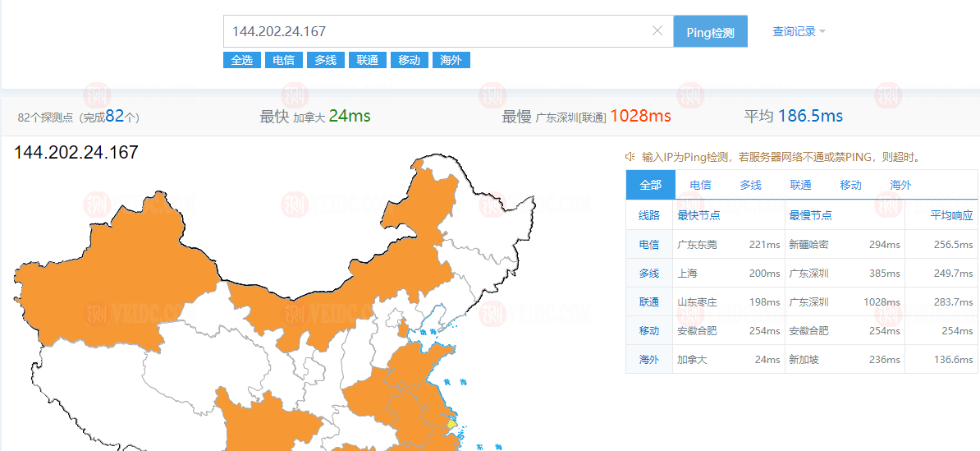Open the 查询记录 dropdown
Screen dimensions: 980x451
(x=799, y=31)
